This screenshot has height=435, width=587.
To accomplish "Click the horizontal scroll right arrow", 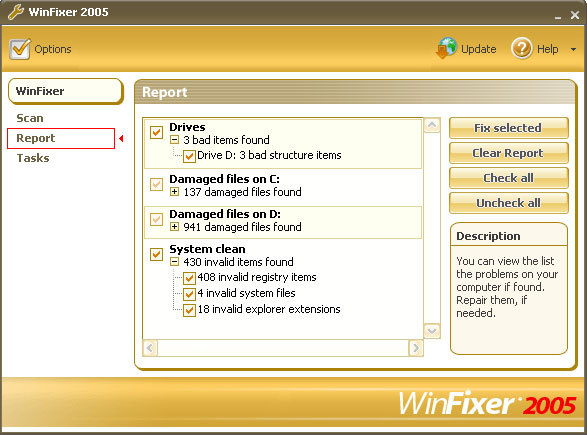I will point(416,348).
